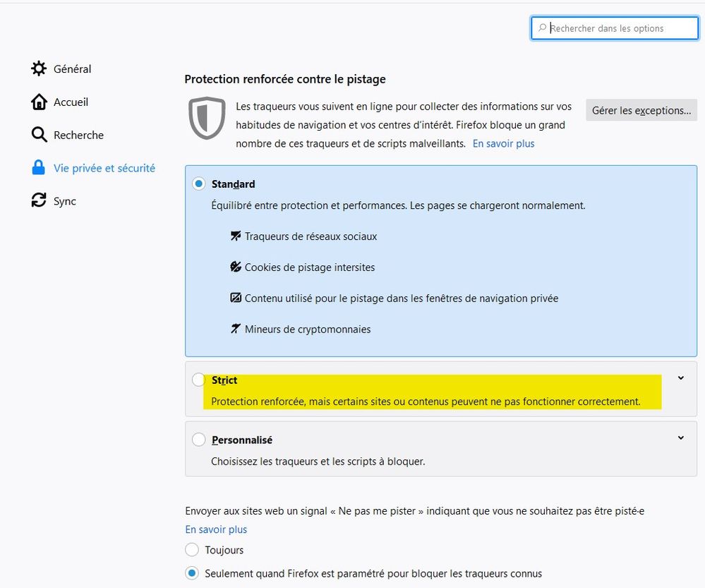This screenshot has width=705, height=588.
Task: Click the social network trackers icon
Action: [x=236, y=236]
